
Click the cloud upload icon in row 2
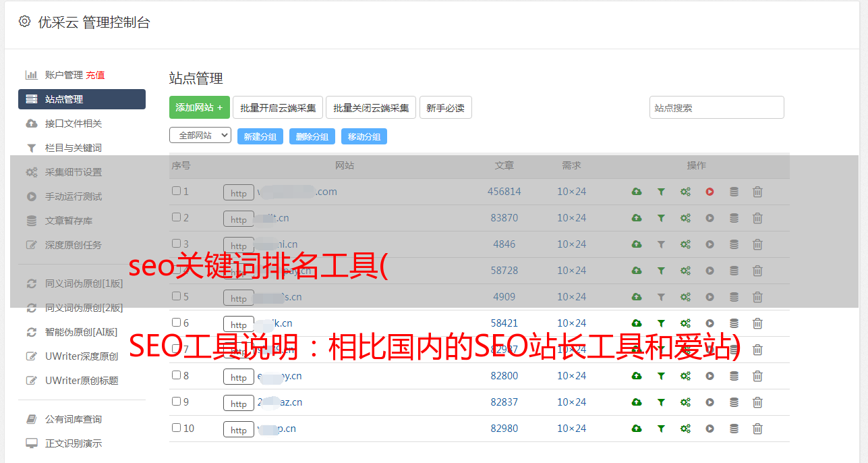pyautogui.click(x=636, y=218)
